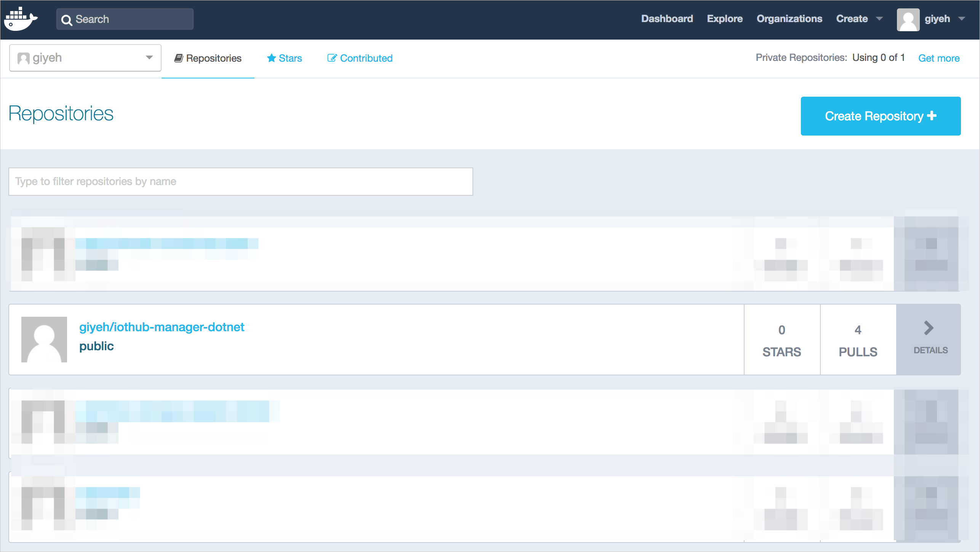
Task: Click the Create Repository button
Action: pyautogui.click(x=881, y=116)
